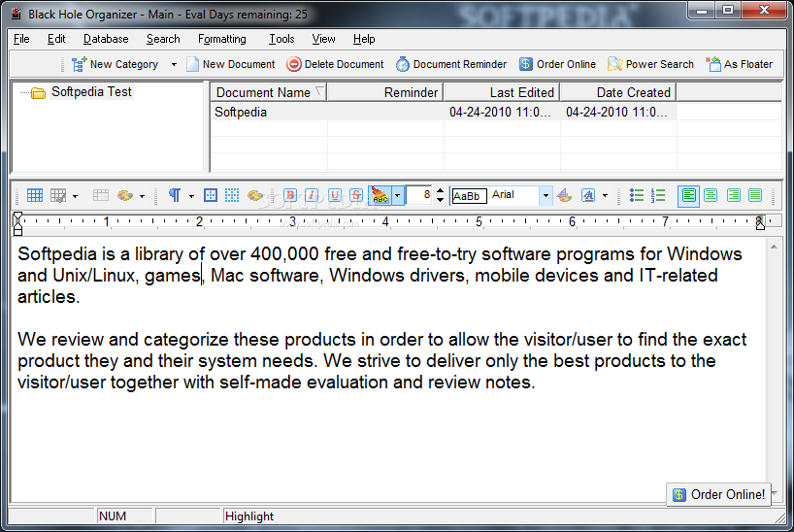Image resolution: width=794 pixels, height=532 pixels.
Task: Click the word 'articles.' in the editor
Action: (50, 297)
